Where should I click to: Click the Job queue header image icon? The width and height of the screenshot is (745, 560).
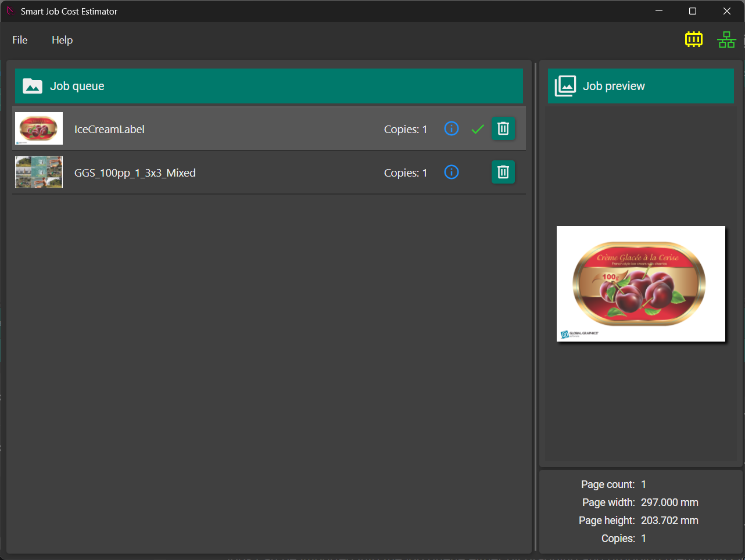33,86
